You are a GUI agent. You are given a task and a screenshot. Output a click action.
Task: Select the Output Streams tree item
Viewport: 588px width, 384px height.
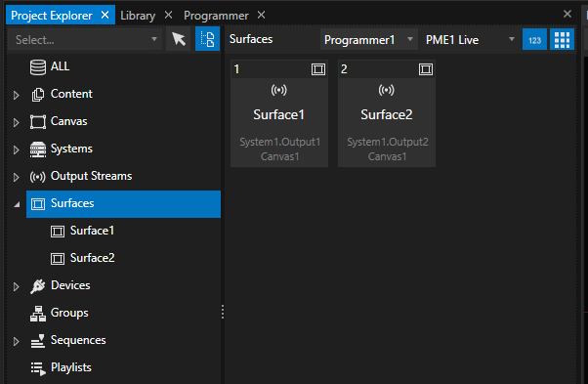pos(91,176)
